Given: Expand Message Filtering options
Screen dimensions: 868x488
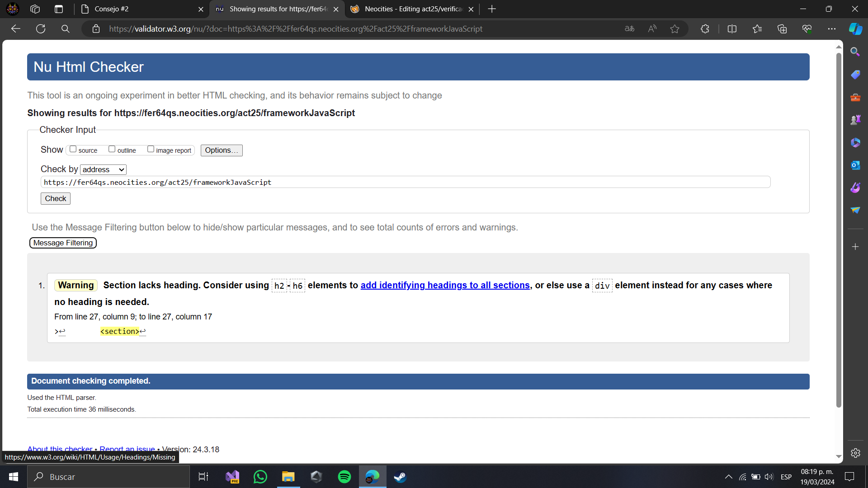Looking at the screenshot, I should point(62,243).
